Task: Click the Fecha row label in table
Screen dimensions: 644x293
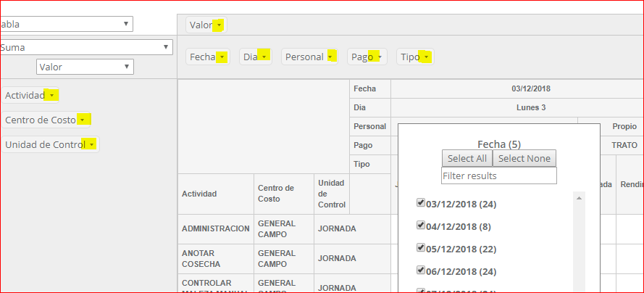Action: (x=370, y=88)
